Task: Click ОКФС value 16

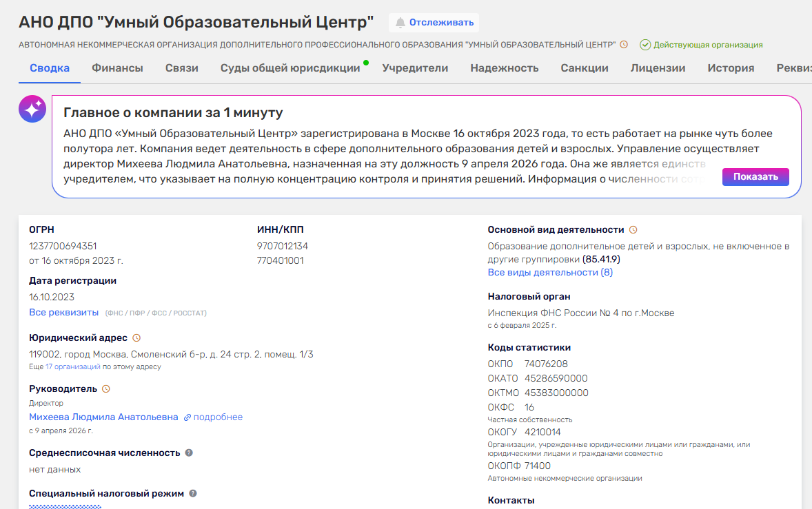Action: click(x=529, y=408)
